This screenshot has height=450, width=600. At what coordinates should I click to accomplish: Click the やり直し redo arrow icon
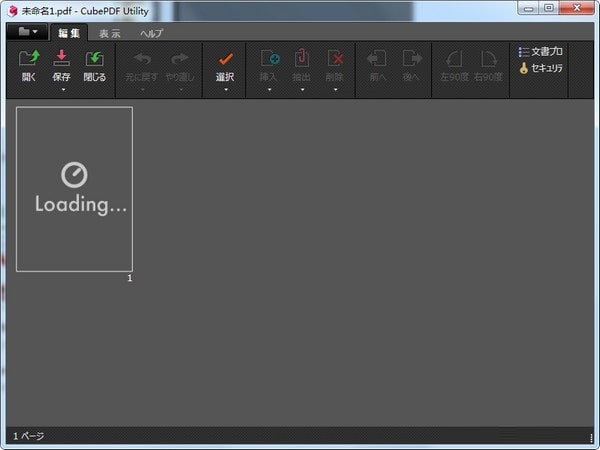point(179,59)
